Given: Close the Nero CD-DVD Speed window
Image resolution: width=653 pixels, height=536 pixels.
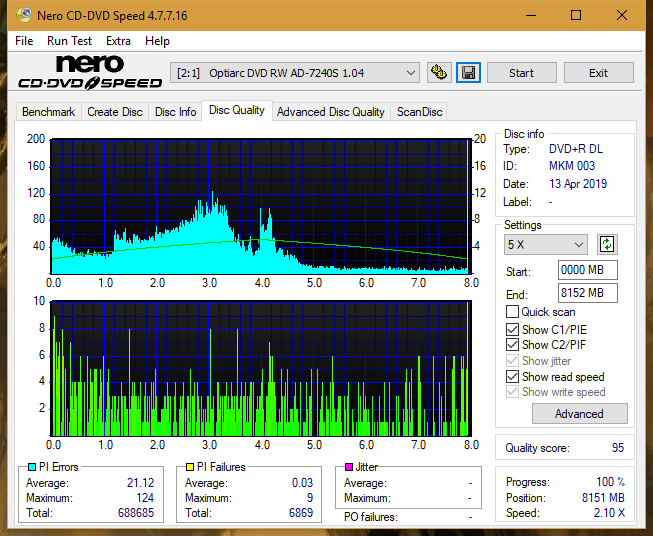Looking at the screenshot, I should click(622, 15).
